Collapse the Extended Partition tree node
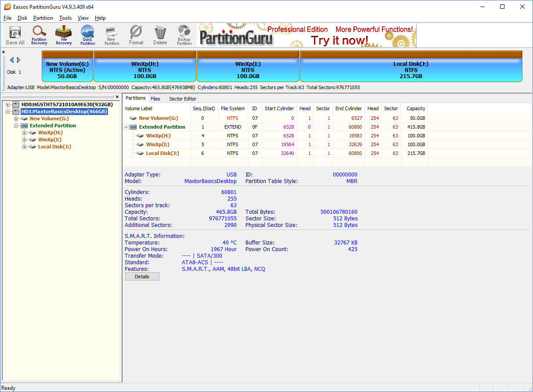 coord(16,126)
